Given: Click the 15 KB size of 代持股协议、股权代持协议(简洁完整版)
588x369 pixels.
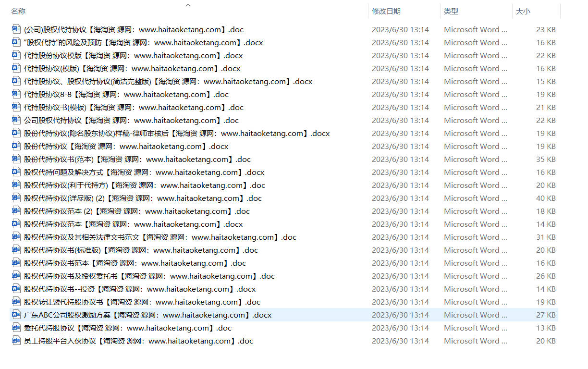Looking at the screenshot, I should tap(546, 81).
